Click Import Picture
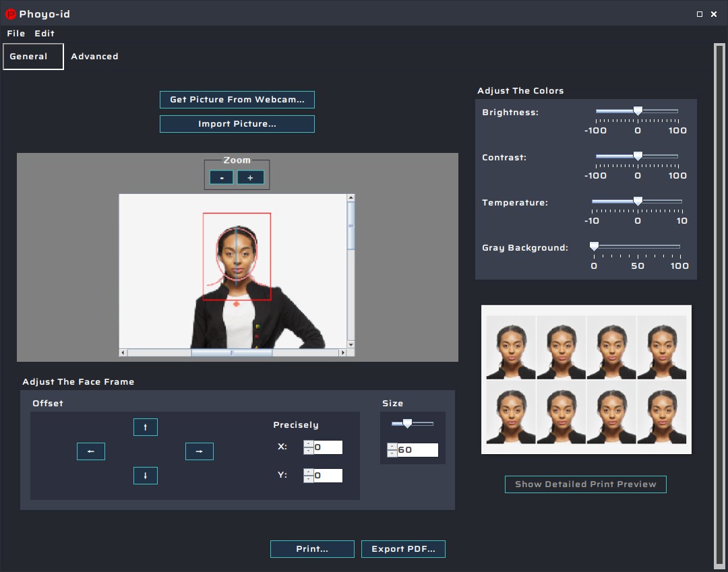Viewport: 728px width, 572px height. [237, 124]
